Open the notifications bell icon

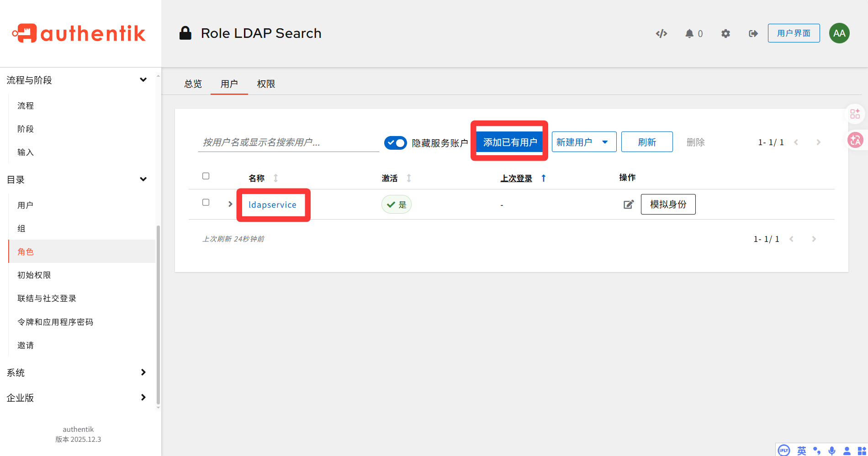689,33
